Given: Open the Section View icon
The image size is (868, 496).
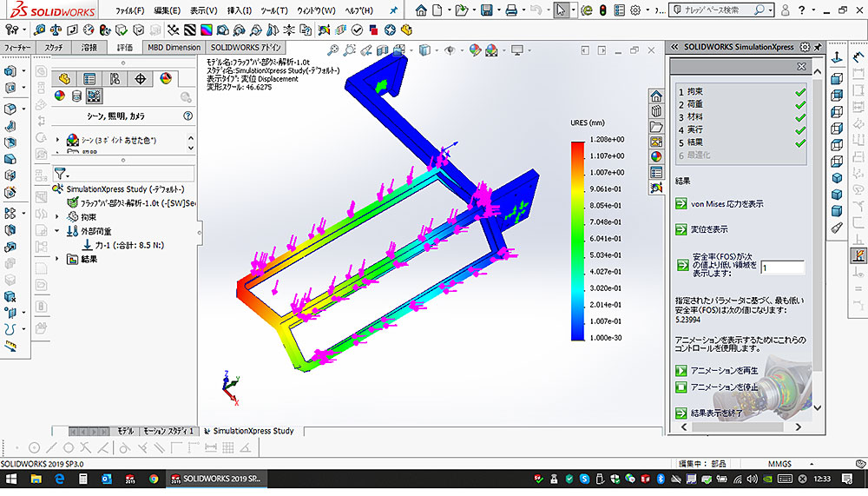Looking at the screenshot, I should click(383, 50).
